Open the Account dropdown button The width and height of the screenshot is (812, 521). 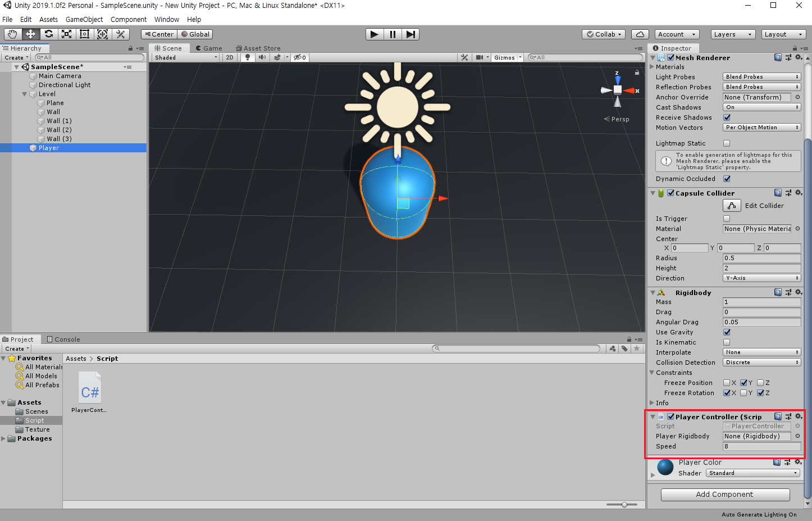coord(677,34)
